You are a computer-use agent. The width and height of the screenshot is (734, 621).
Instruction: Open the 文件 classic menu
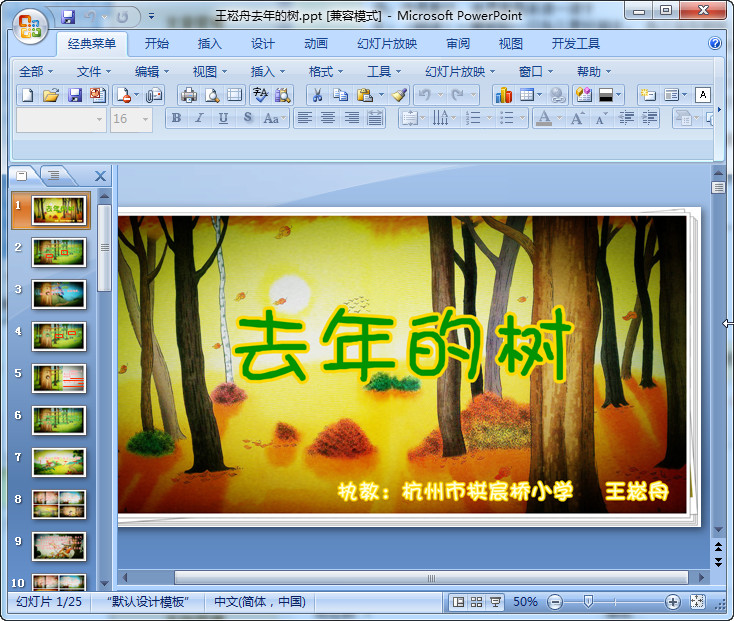point(94,72)
